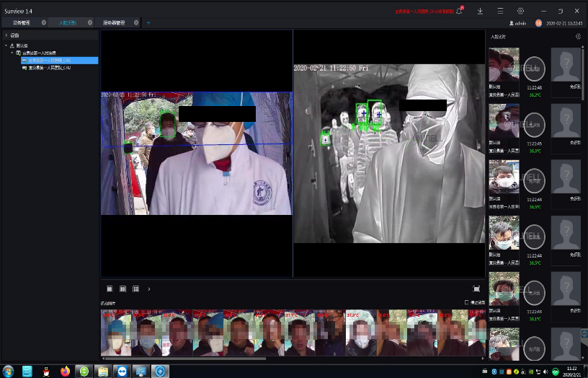Click the admin user account label
Screen dimensions: 588x378
pyautogui.click(x=520, y=23)
